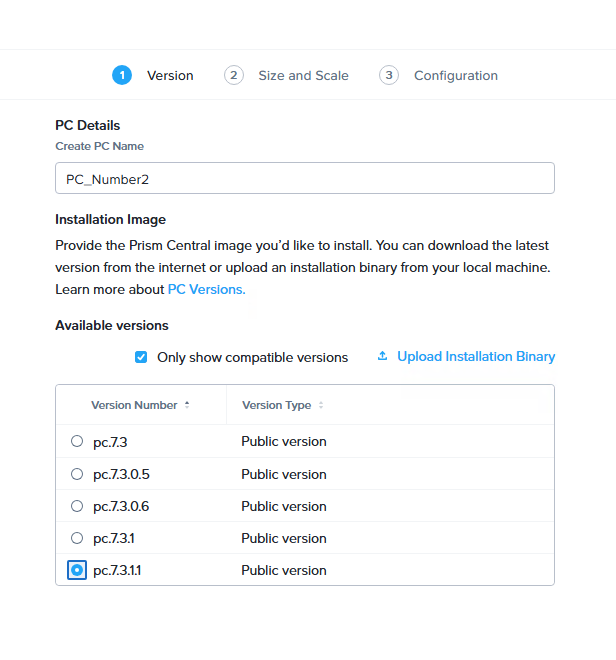The height and width of the screenshot is (660, 616).
Task: Focus the Create PC Name field
Action: pos(304,178)
